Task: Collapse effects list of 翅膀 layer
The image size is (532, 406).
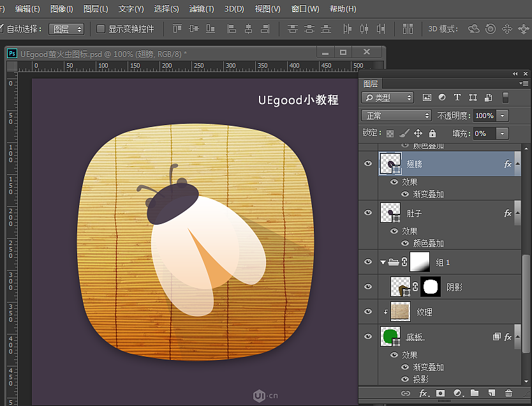Action: (x=518, y=163)
